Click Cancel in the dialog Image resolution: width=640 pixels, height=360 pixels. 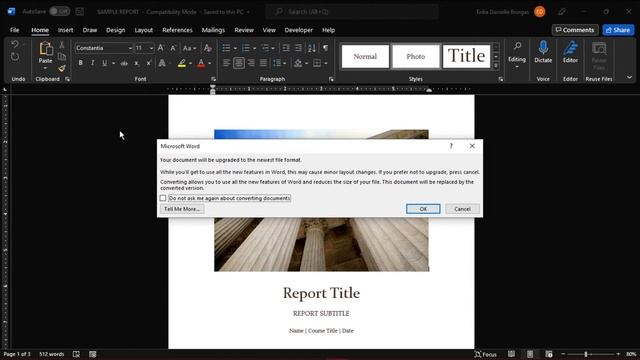(x=462, y=209)
